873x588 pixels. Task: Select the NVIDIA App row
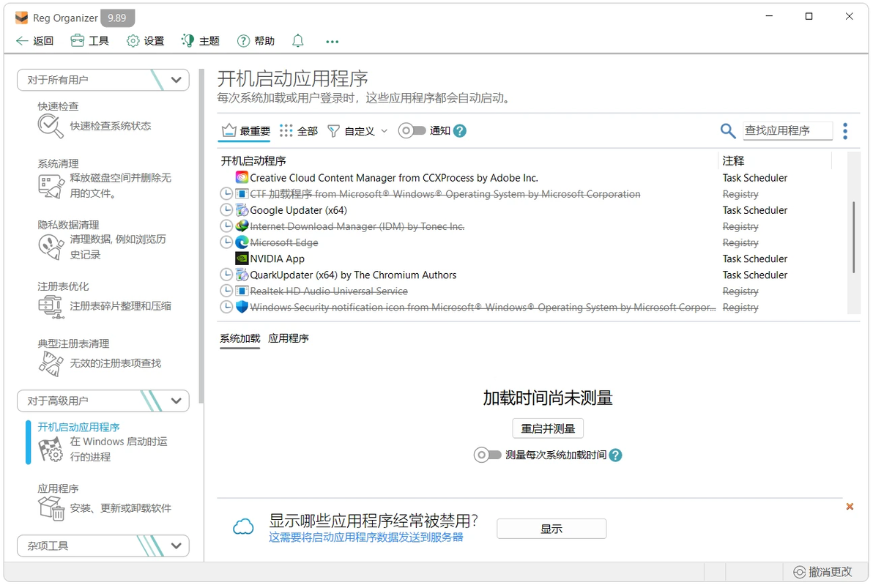click(x=524, y=258)
